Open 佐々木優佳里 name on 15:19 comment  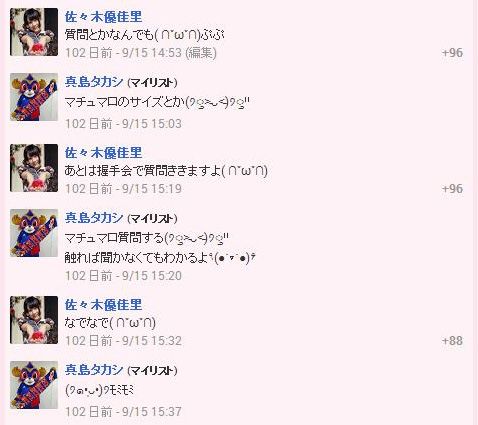click(x=103, y=153)
